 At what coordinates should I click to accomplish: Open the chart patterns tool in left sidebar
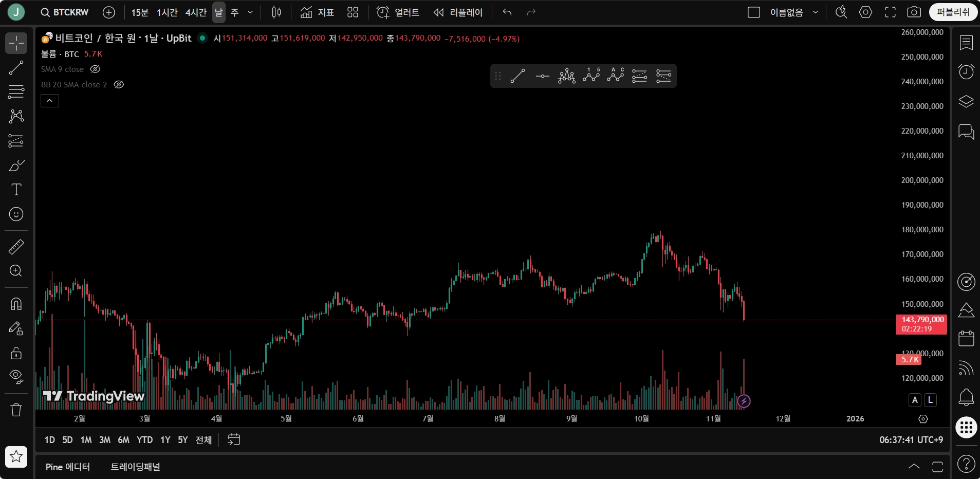[16, 116]
